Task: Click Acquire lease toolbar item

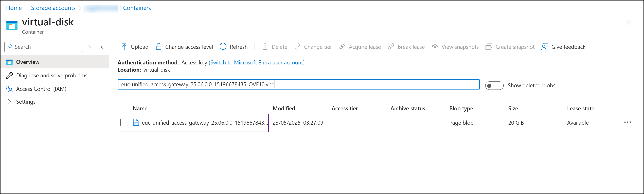Action: 360,47
